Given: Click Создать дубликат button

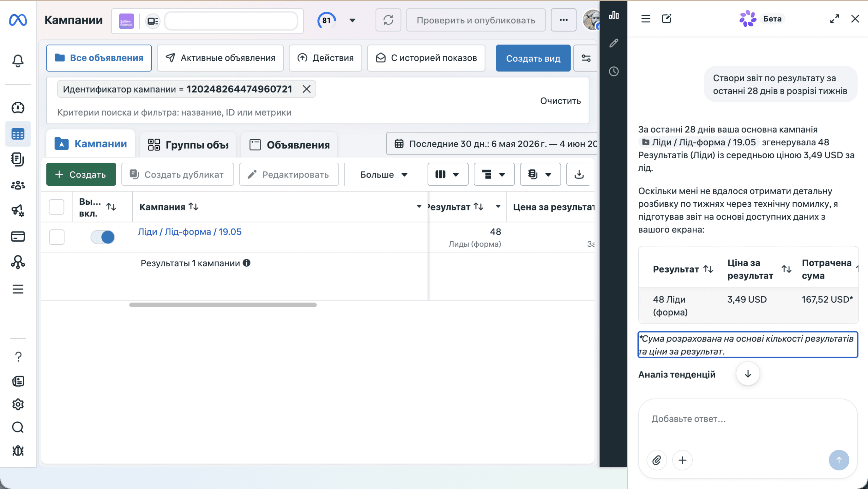Looking at the screenshot, I should pyautogui.click(x=178, y=175).
